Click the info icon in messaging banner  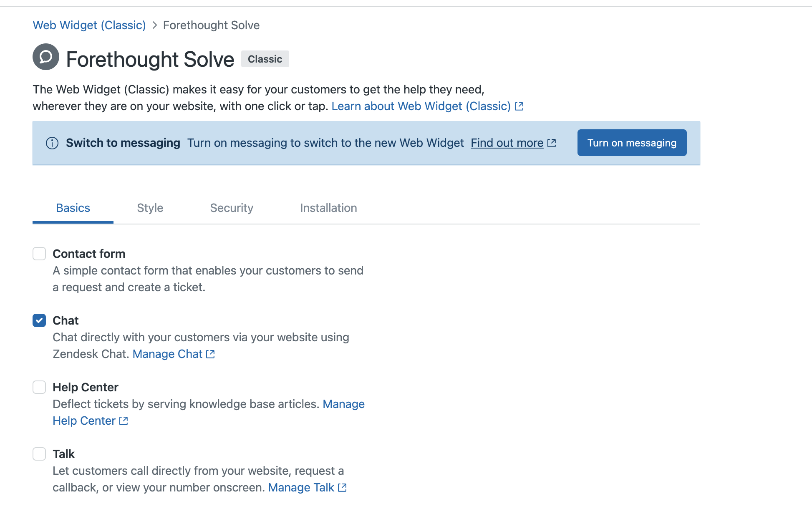tap(52, 143)
